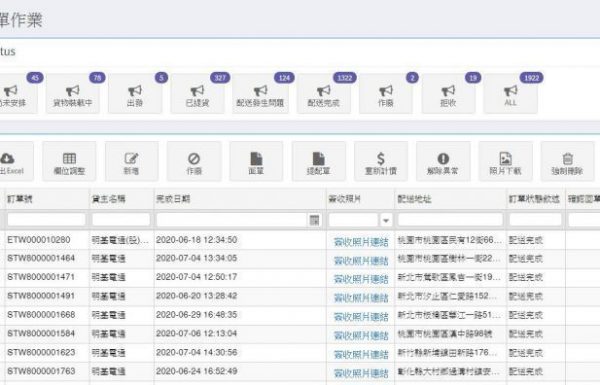This screenshot has height=385, width=600.
Task: Clear exception with 解除異常 exclamation icon
Action: click(x=443, y=161)
